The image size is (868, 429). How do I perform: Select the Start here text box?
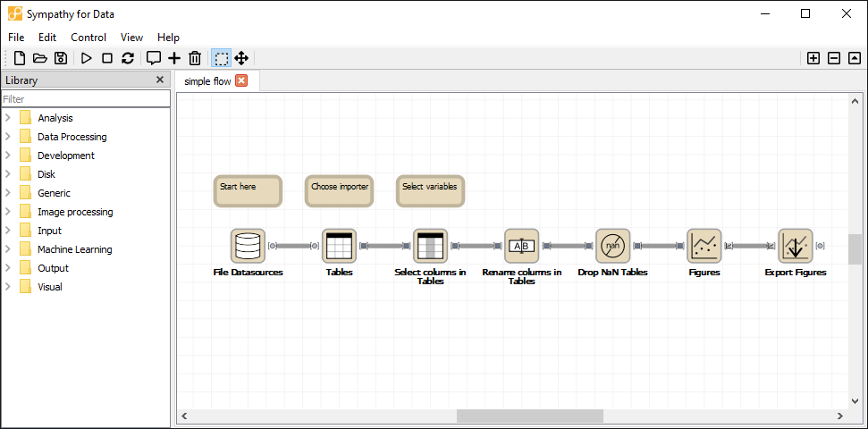tap(248, 191)
